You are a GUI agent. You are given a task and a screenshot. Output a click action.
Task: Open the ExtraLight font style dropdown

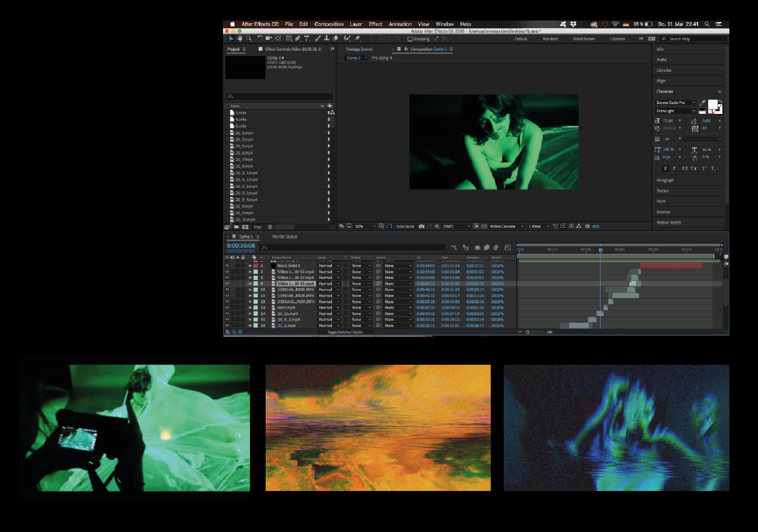tap(675, 111)
